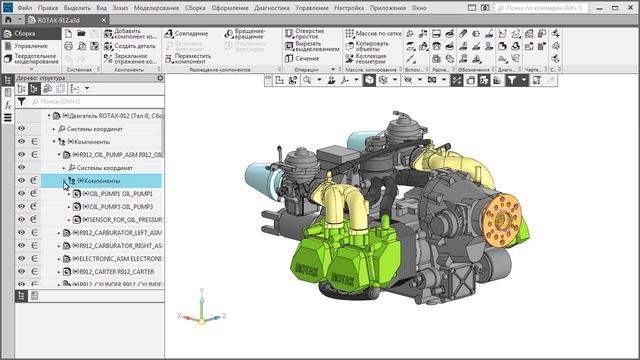This screenshot has height=360, width=640.
Task: Open the Диагностика menu
Action: (x=272, y=8)
